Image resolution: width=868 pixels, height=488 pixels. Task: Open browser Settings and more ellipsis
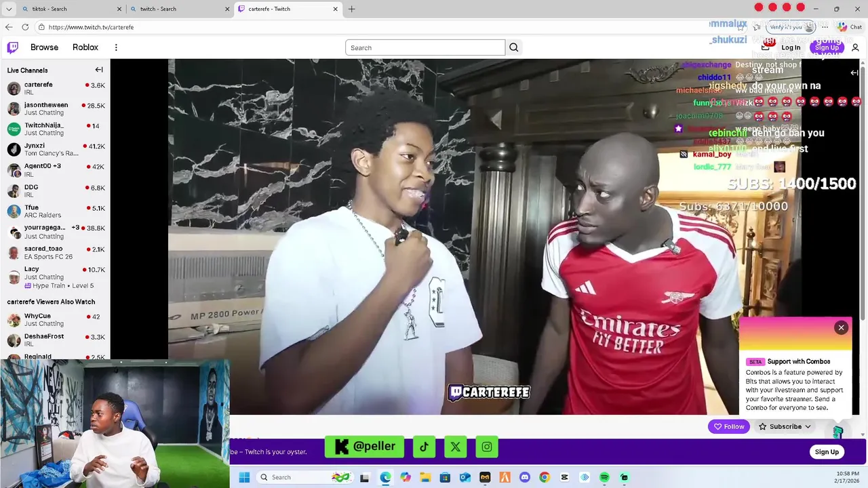pyautogui.click(x=825, y=27)
